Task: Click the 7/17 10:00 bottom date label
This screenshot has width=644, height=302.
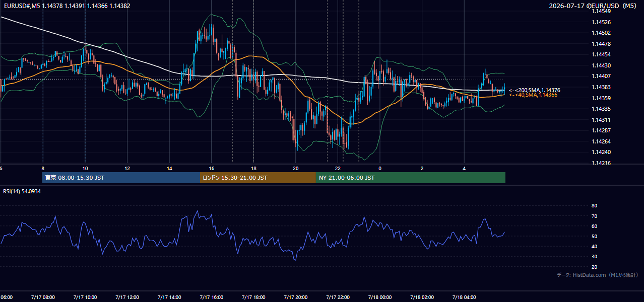Action: 85,297
